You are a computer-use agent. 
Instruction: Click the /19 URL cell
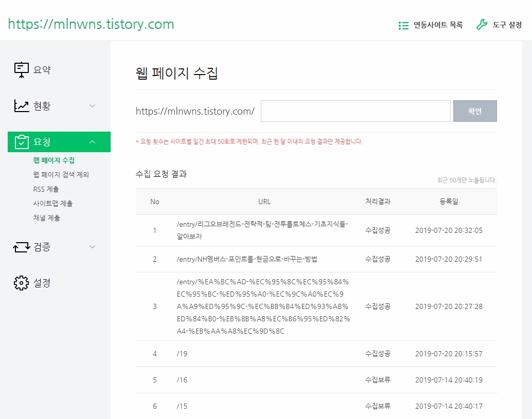182,354
